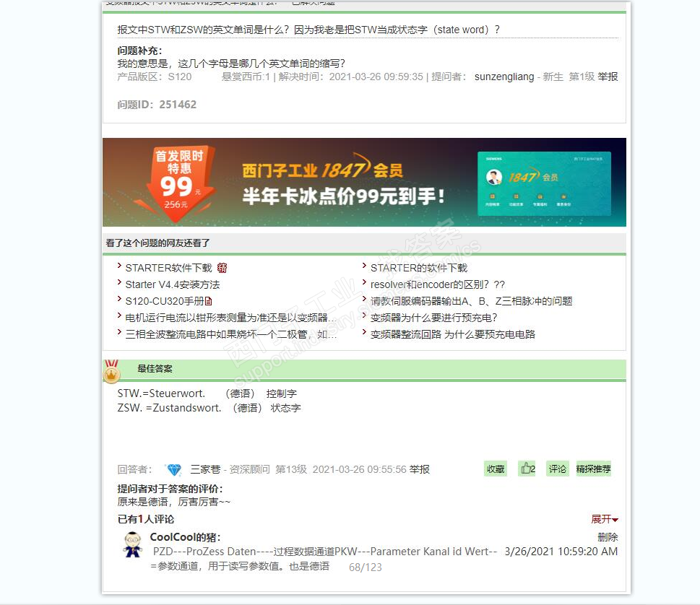
Task: Click commenter name CoolCool的猪
Action: pos(185,537)
